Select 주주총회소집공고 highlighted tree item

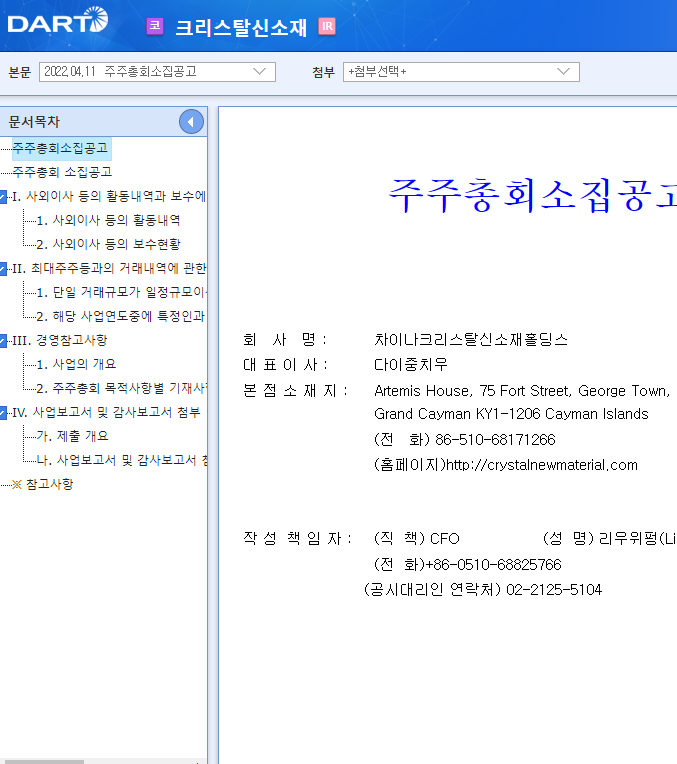click(60, 148)
